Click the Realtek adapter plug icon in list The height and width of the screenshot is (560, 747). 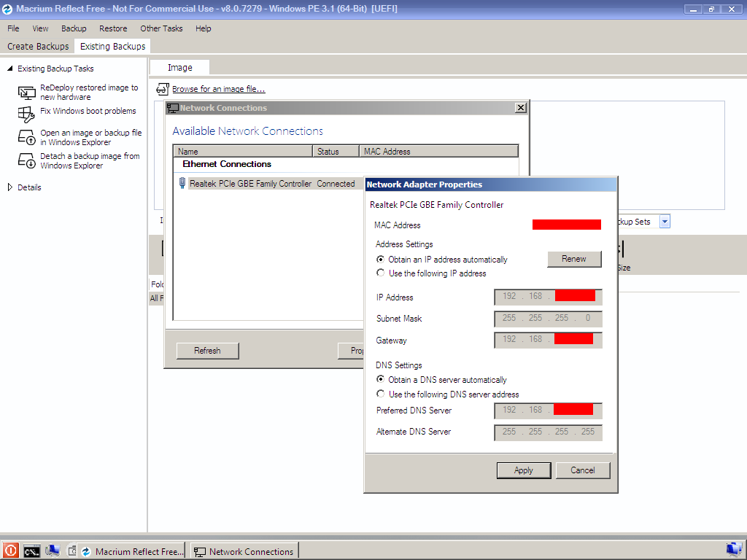[x=182, y=183]
